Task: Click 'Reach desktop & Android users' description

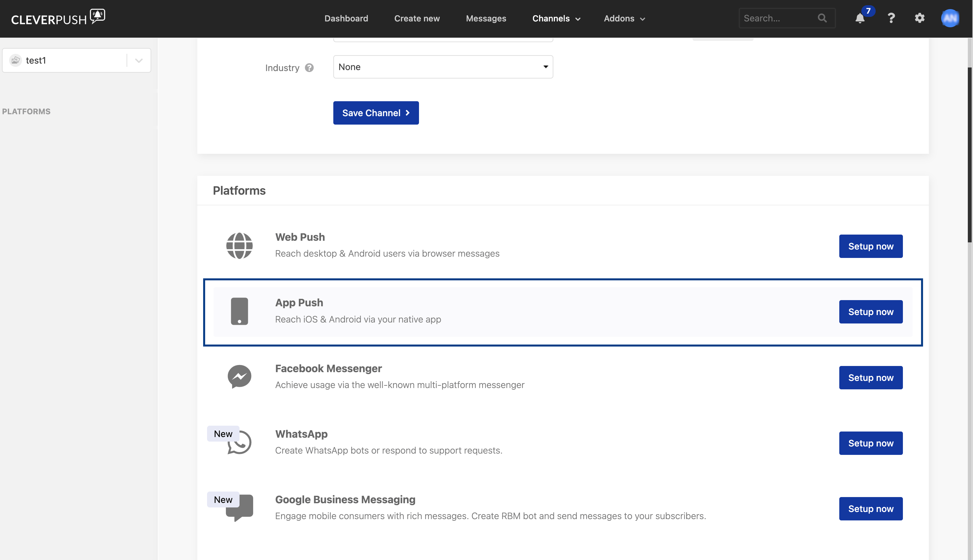Action: point(387,253)
